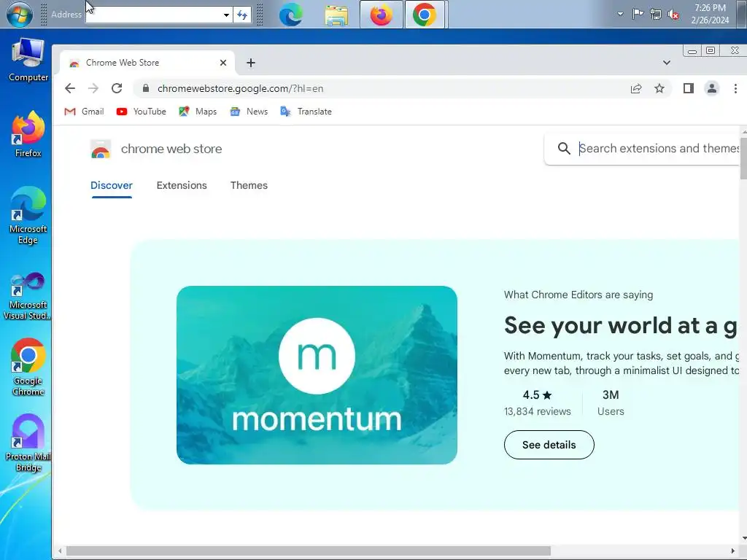The height and width of the screenshot is (560, 747).
Task: Click the horizontal scrollbar right arrow
Action: (732, 551)
